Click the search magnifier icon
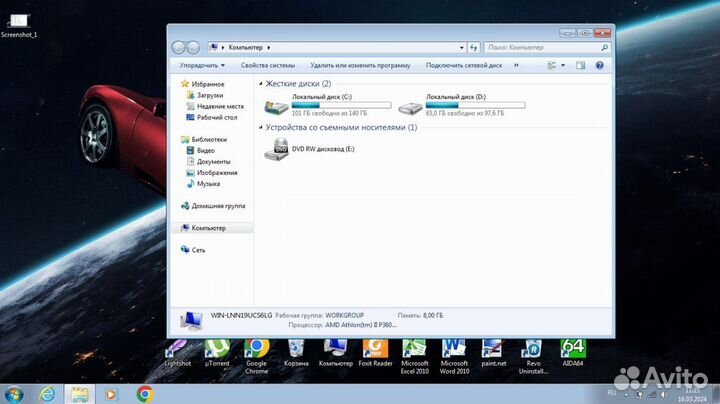The image size is (720, 404). point(604,47)
